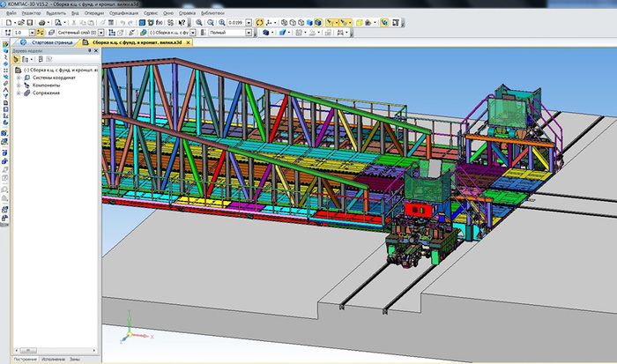Expand the Компоненты tree node
This screenshot has width=617, height=364.
[x=18, y=85]
